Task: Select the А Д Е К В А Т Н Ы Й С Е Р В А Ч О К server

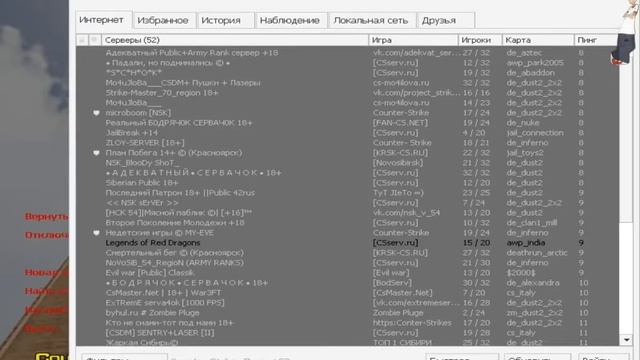Action: tap(347, 173)
